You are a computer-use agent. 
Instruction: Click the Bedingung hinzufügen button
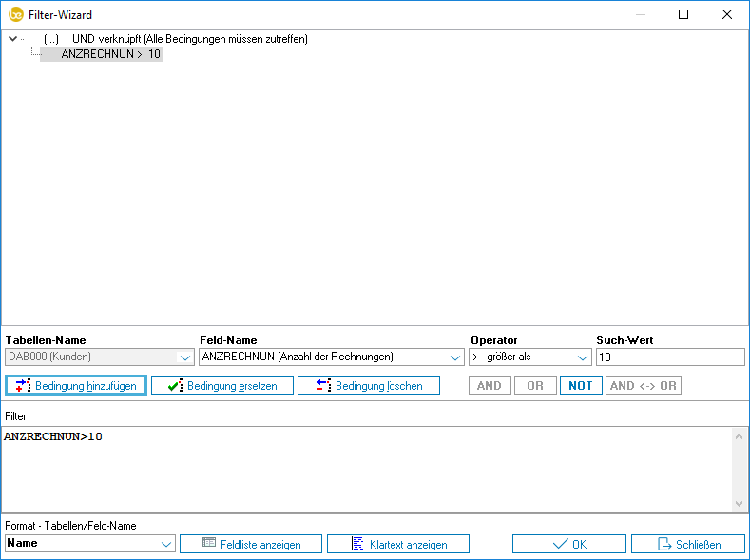[76, 386]
